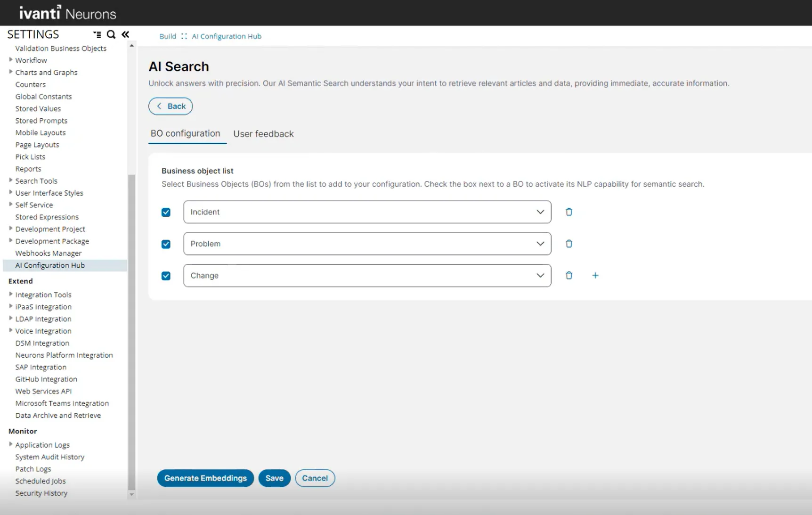The width and height of the screenshot is (812, 515).
Task: Click the sidebar scrollbar up arrow
Action: click(132, 46)
